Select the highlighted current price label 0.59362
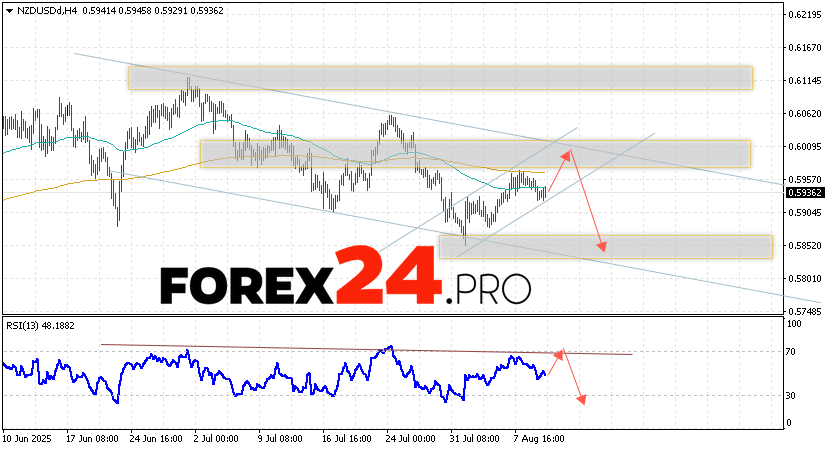Image resolution: width=829 pixels, height=450 pixels. pos(802,193)
